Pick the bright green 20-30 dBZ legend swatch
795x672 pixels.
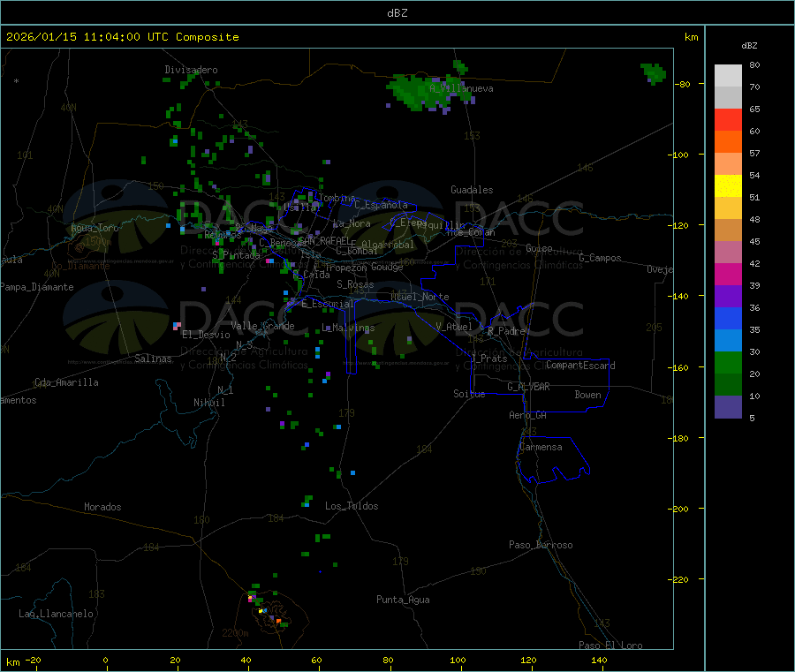coord(728,362)
